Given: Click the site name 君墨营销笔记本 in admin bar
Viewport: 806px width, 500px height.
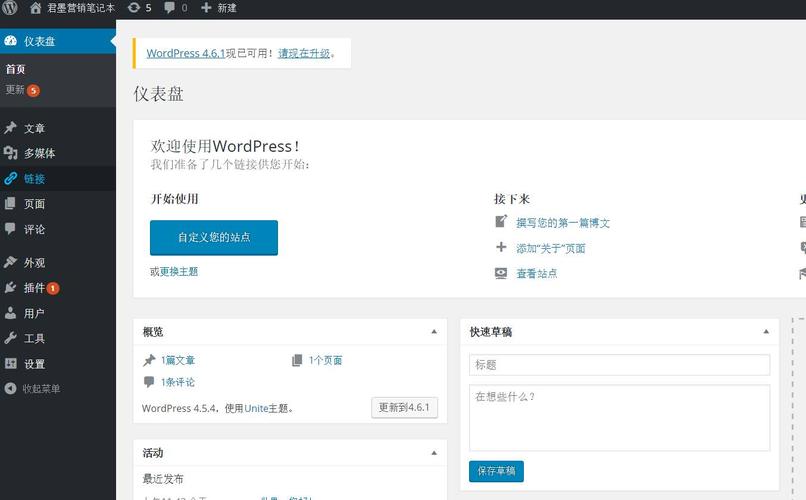Looking at the screenshot, I should coord(81,8).
